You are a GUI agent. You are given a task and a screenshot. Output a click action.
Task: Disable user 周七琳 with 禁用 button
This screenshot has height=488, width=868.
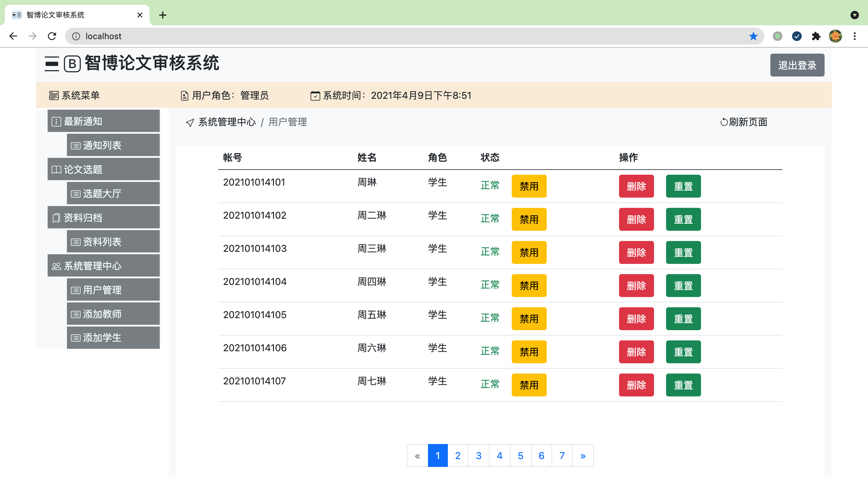point(529,385)
